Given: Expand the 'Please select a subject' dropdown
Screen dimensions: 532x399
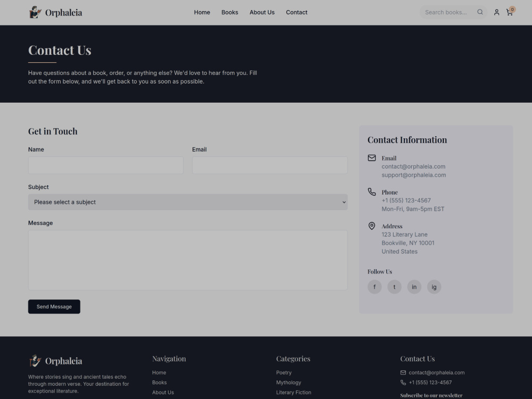Looking at the screenshot, I should tap(188, 202).
